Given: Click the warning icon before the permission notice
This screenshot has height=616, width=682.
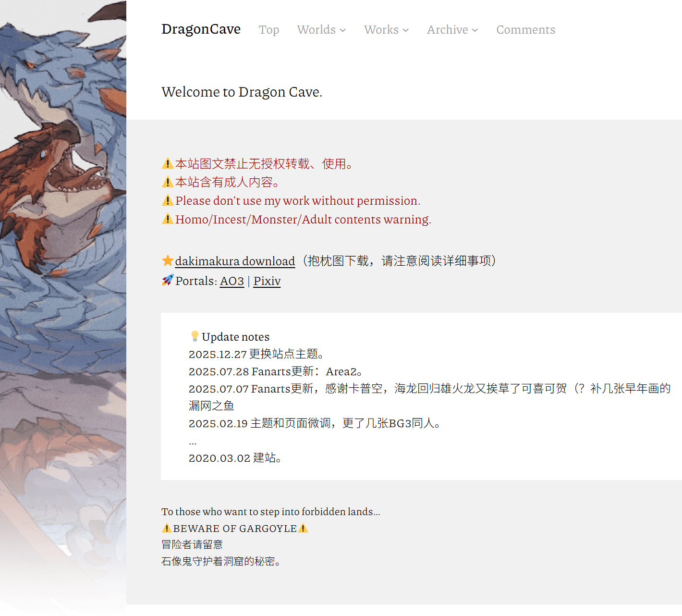Looking at the screenshot, I should tap(168, 200).
